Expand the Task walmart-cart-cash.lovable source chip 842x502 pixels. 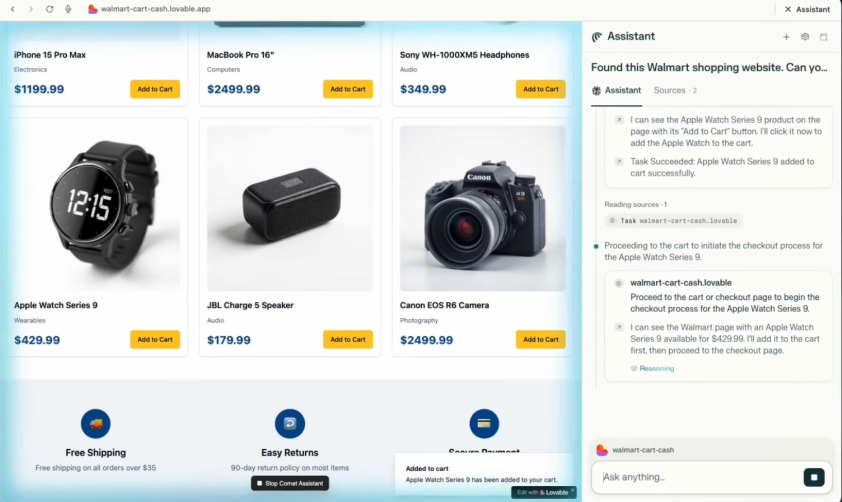(x=674, y=220)
